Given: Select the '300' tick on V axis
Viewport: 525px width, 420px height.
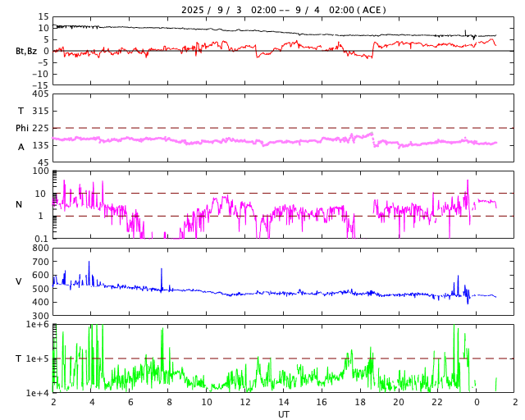Looking at the screenshot, I should [40, 316].
